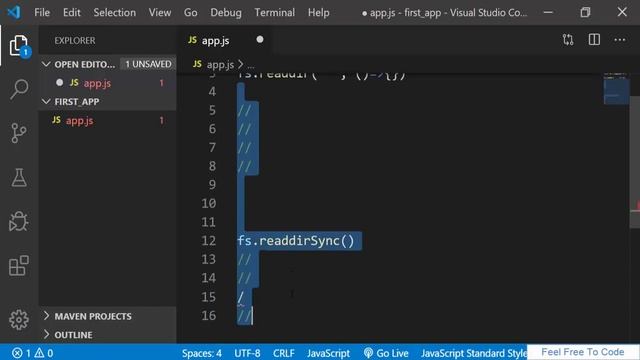Start Go Live server
Screen dimensions: 640x360
tap(386, 353)
